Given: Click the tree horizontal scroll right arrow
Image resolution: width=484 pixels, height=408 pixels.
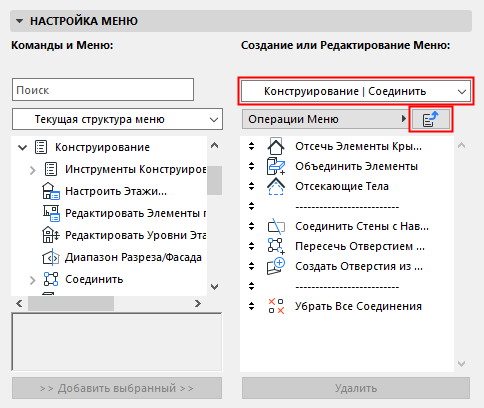Looking at the screenshot, I should point(198,303).
